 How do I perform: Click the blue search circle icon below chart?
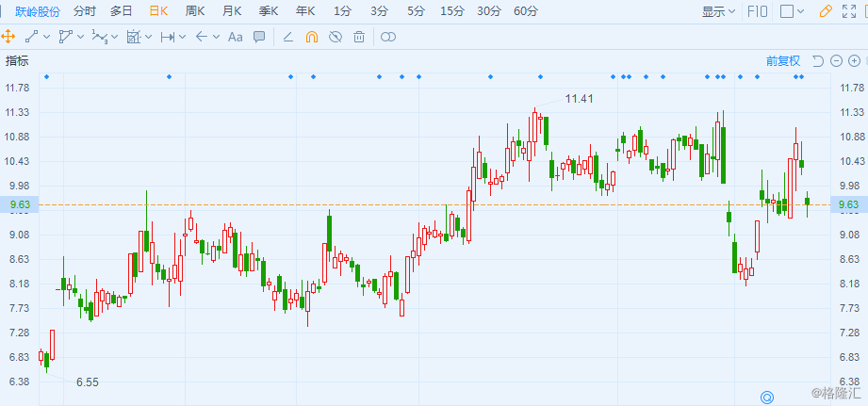tap(767, 397)
